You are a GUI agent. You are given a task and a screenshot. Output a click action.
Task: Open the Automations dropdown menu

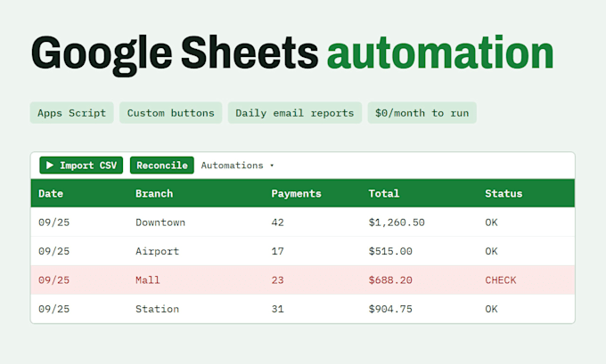point(237,166)
